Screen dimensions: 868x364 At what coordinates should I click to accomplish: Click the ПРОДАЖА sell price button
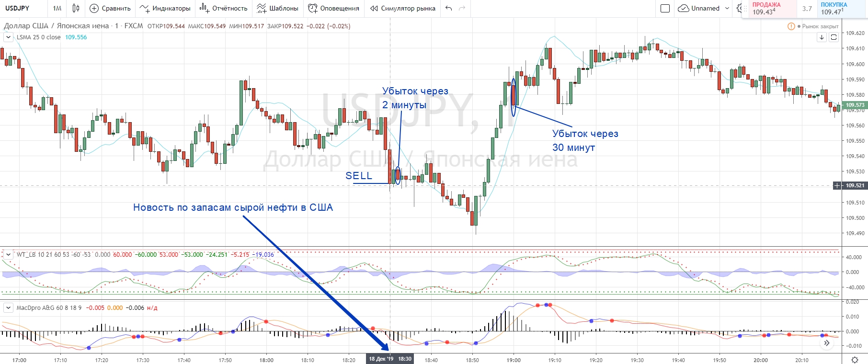click(x=768, y=9)
